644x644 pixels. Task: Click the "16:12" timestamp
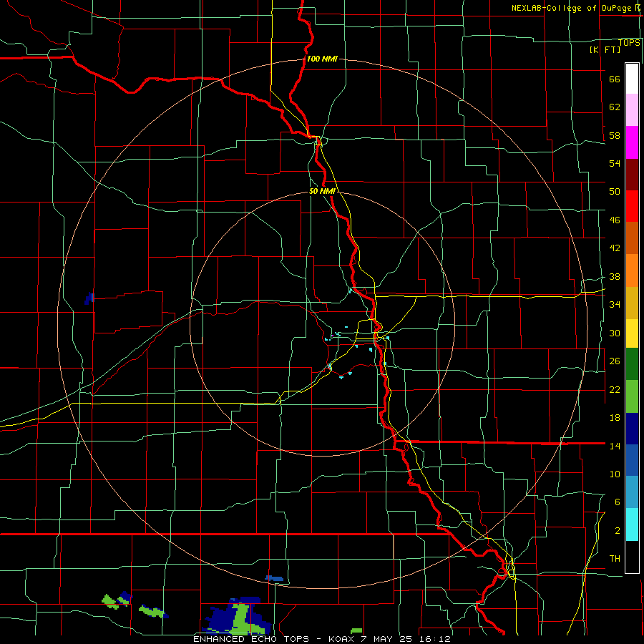pos(435,639)
